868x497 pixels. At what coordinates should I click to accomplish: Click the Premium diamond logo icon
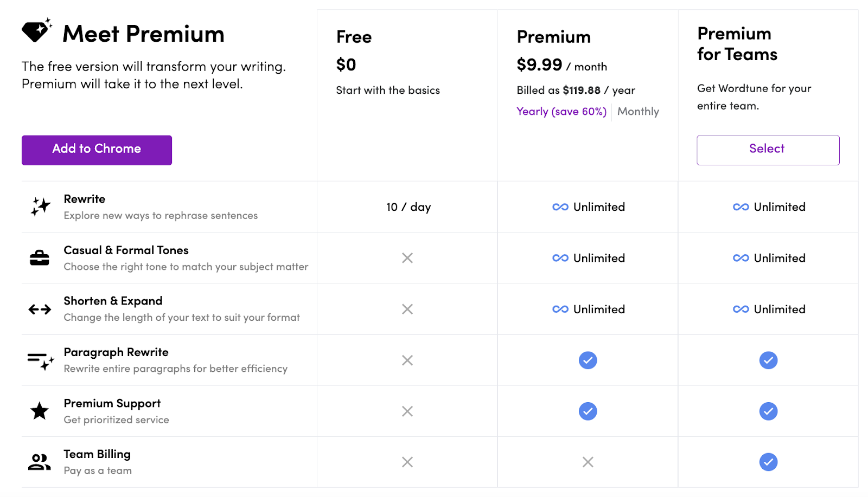(x=36, y=31)
